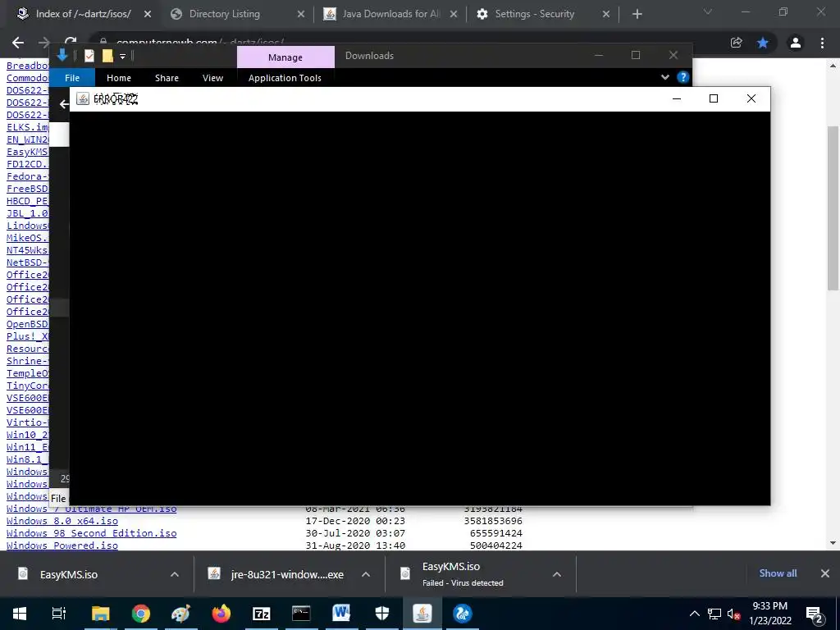Open HBCD_PE link in listing

[x=27, y=201]
